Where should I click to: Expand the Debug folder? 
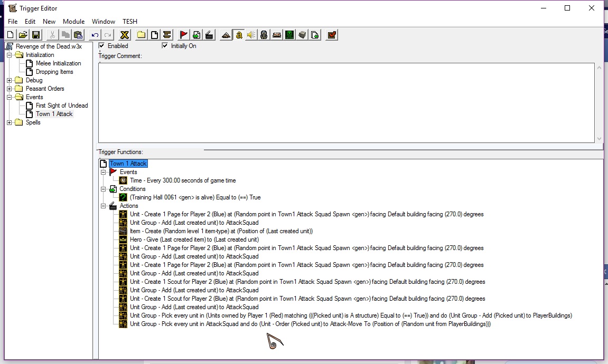[10, 81]
